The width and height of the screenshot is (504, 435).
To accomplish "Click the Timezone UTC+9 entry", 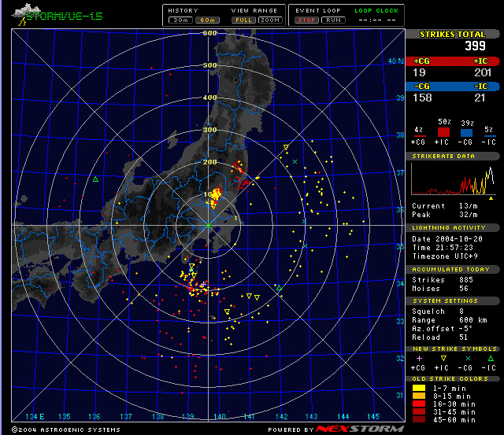I will click(x=445, y=256).
